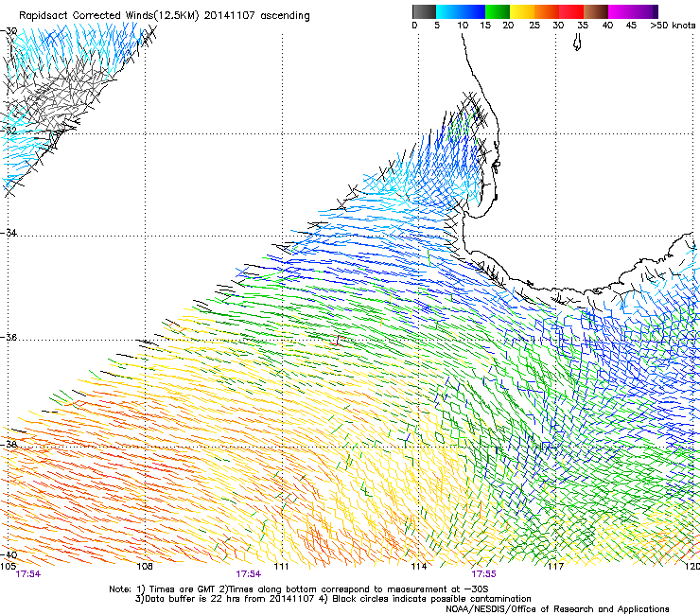Click the small island outline below legend
The height and width of the screenshot is (615, 700).
pyautogui.click(x=577, y=44)
